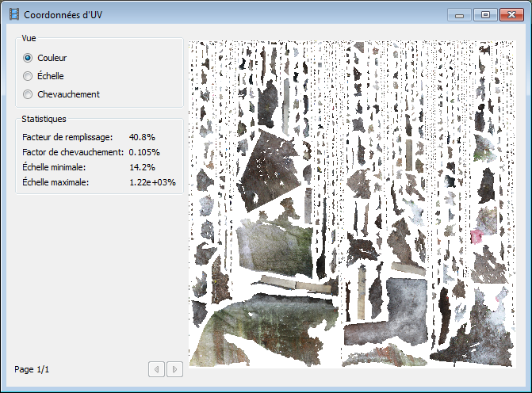Switch to Chevauchement view mode
532x393 pixels.
tap(29, 94)
